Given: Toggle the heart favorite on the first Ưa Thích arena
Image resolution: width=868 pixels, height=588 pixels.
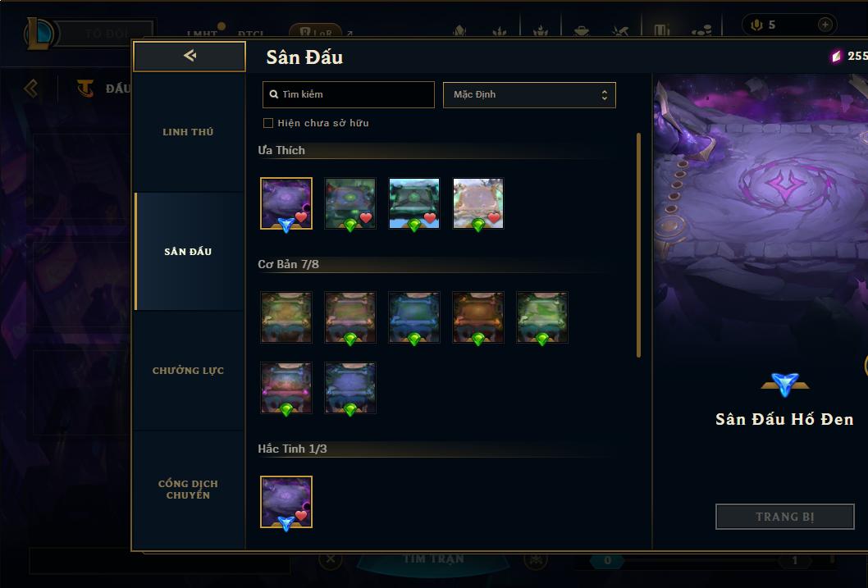Looking at the screenshot, I should pyautogui.click(x=301, y=217).
